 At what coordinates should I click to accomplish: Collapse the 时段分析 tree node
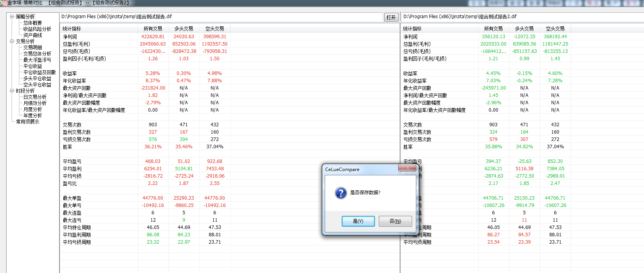coord(12,91)
